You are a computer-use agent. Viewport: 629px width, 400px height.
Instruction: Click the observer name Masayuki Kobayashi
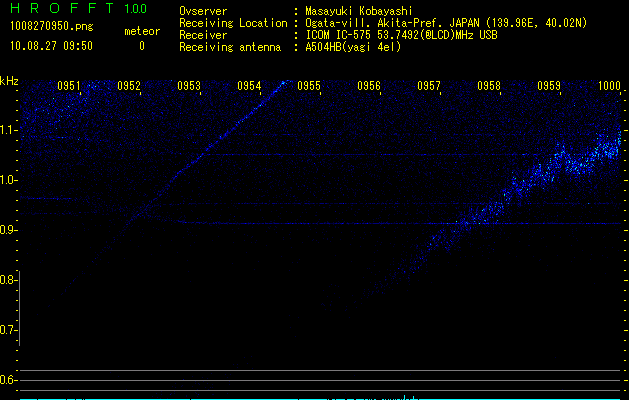click(359, 11)
